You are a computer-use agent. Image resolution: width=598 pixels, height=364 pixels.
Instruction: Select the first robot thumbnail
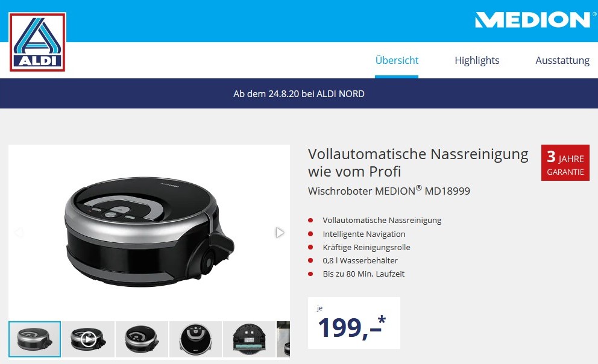pyautogui.click(x=35, y=339)
